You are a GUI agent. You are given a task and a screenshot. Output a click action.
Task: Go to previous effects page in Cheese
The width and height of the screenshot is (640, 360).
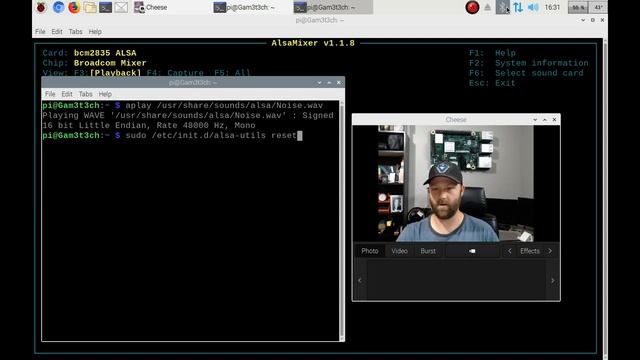pos(509,251)
